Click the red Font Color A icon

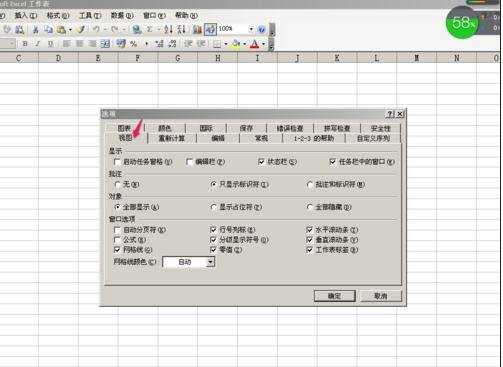(255, 44)
